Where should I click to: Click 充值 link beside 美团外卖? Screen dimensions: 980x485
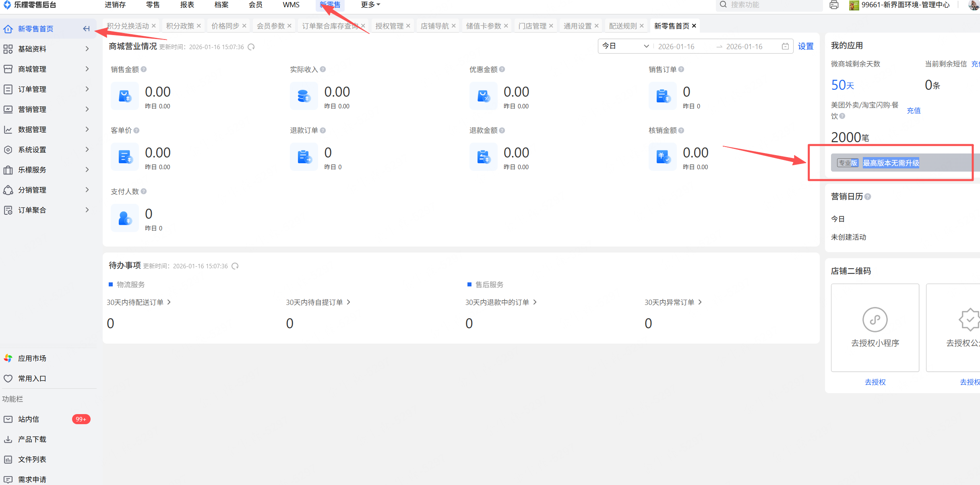(x=914, y=111)
